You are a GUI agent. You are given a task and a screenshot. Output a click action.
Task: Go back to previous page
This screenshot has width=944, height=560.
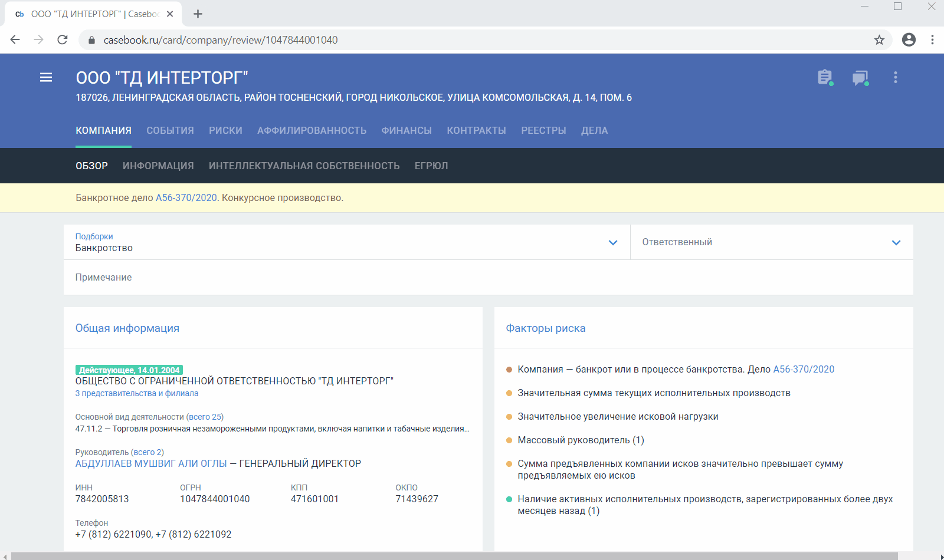pyautogui.click(x=15, y=40)
